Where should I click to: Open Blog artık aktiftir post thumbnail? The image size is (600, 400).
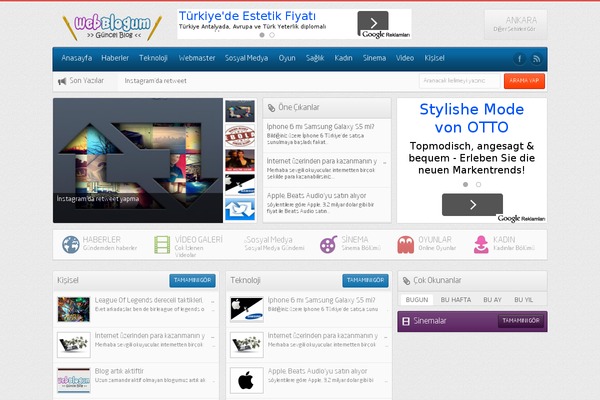point(73,380)
